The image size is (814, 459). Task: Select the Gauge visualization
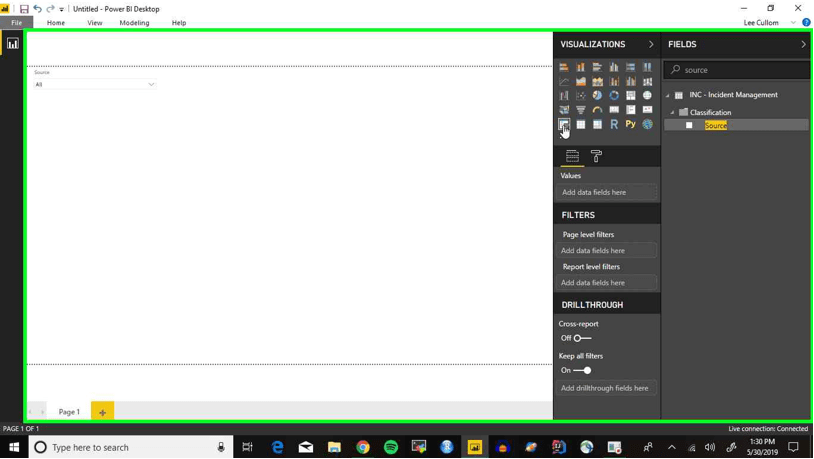[597, 110]
